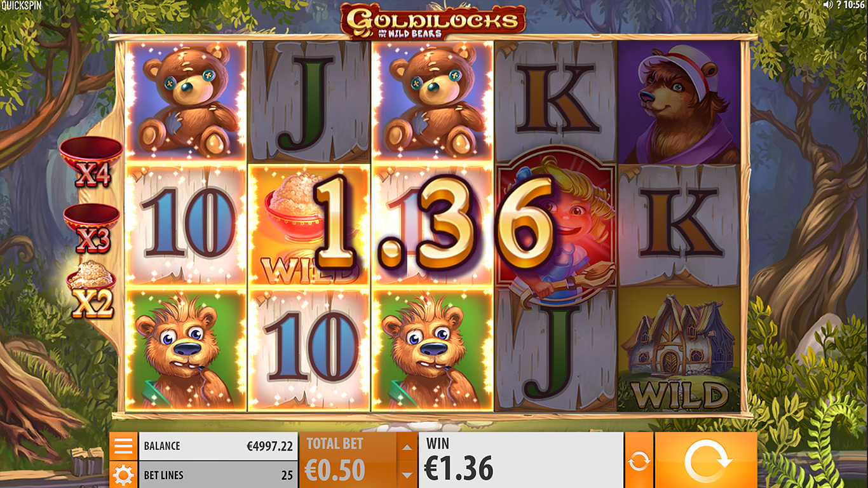Viewport: 868px width, 488px height.
Task: Click the Bet Lines display
Action: (x=218, y=475)
